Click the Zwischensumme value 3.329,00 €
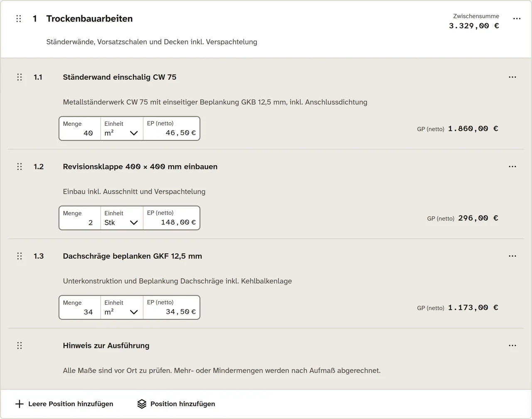The width and height of the screenshot is (532, 419). 474,26
